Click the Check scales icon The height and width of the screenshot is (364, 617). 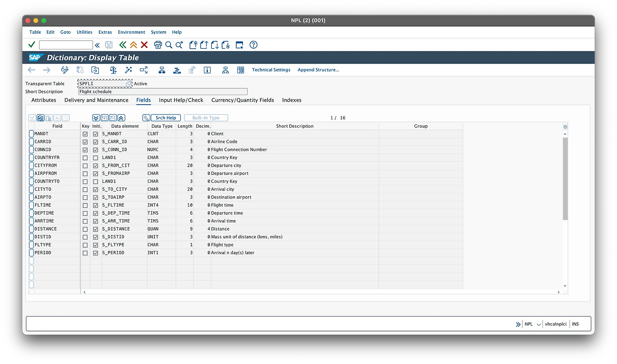(113, 70)
